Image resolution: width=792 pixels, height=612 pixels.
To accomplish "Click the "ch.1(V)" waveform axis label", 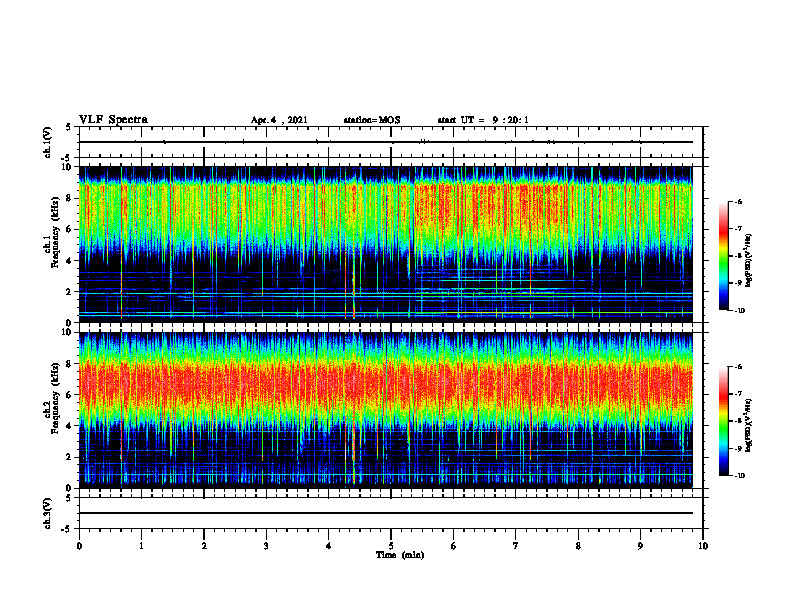I will pos(48,142).
